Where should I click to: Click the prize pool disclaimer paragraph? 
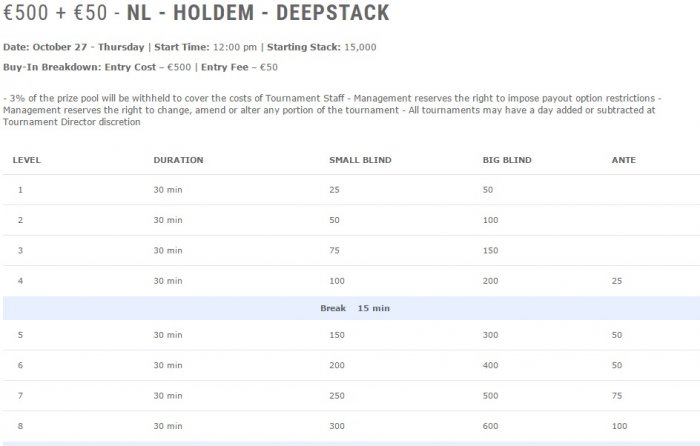[x=332, y=110]
